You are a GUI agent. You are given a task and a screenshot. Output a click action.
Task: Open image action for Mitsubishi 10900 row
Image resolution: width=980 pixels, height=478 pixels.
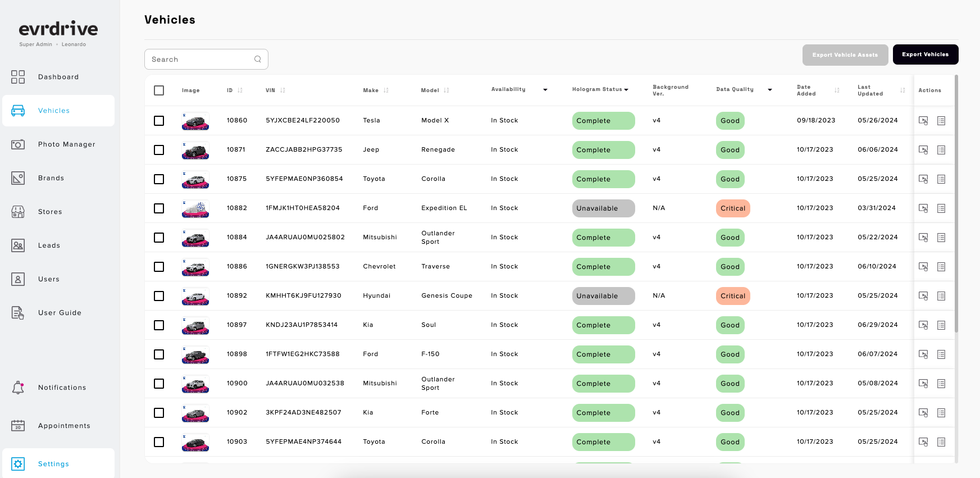923,384
